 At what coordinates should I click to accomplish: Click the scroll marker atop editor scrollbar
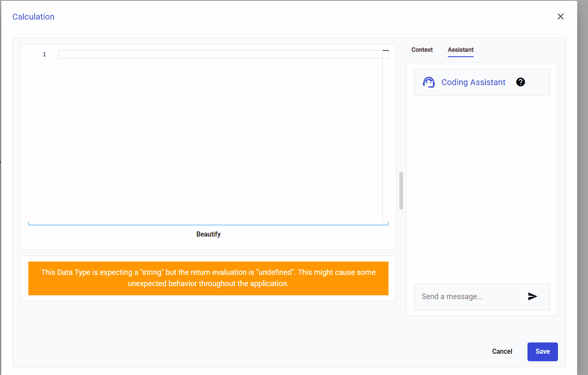386,51
